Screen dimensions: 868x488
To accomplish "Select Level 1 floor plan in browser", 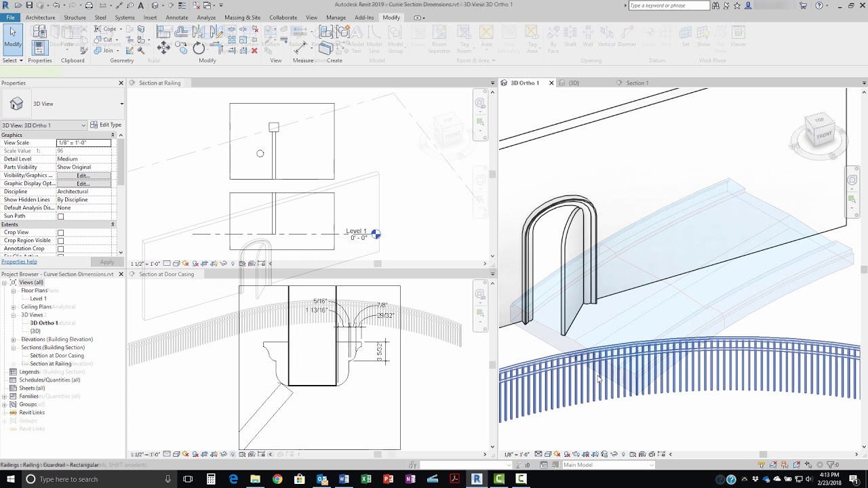I will coord(38,299).
